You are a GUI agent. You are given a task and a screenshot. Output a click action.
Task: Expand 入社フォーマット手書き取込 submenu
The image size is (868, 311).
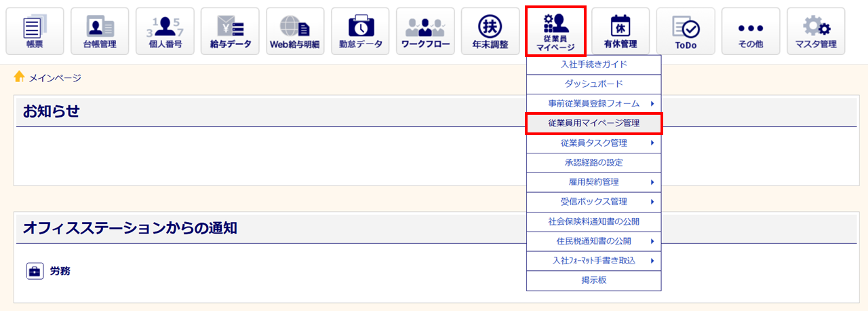pyautogui.click(x=594, y=261)
